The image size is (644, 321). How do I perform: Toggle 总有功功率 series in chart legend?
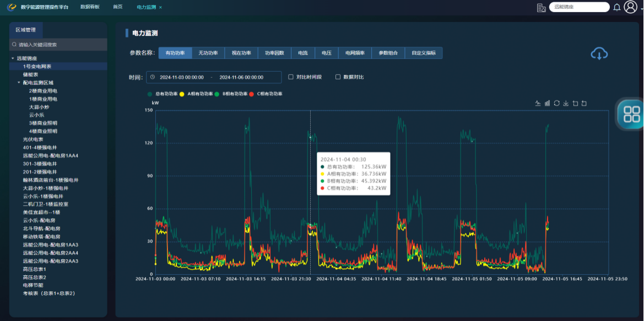click(x=163, y=94)
